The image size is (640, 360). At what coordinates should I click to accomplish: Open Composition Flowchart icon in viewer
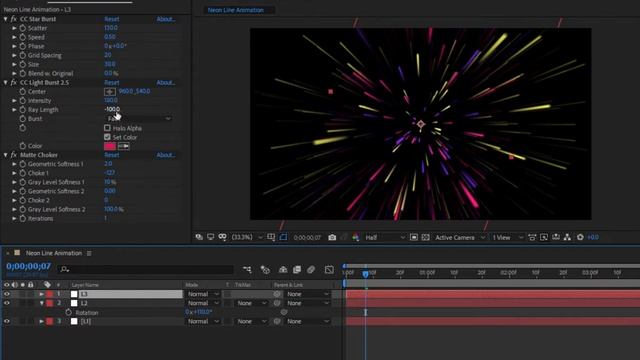[567, 237]
